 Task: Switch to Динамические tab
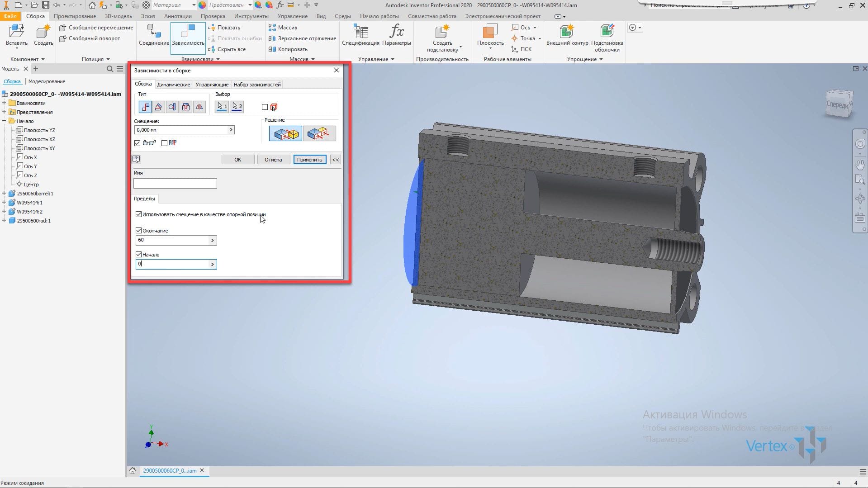(174, 85)
